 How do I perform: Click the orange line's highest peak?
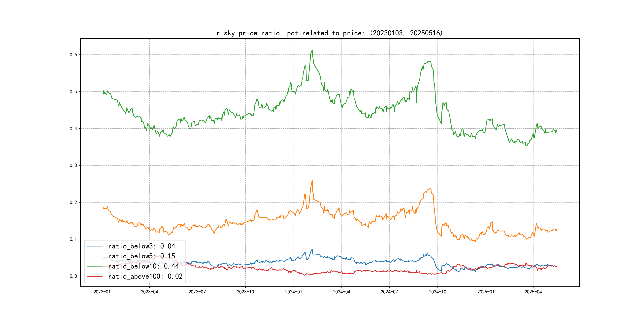(312, 180)
